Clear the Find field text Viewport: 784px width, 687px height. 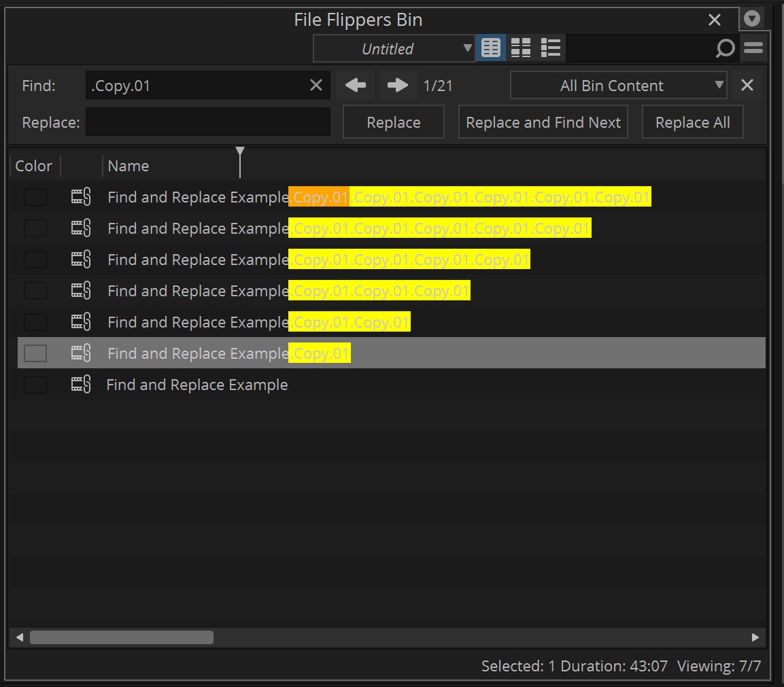316,86
